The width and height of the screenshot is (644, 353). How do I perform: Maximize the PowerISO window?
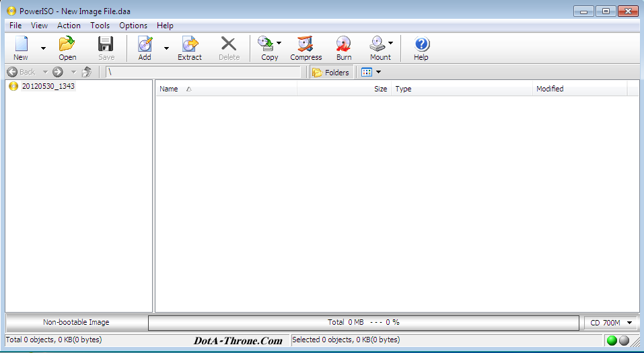click(606, 11)
